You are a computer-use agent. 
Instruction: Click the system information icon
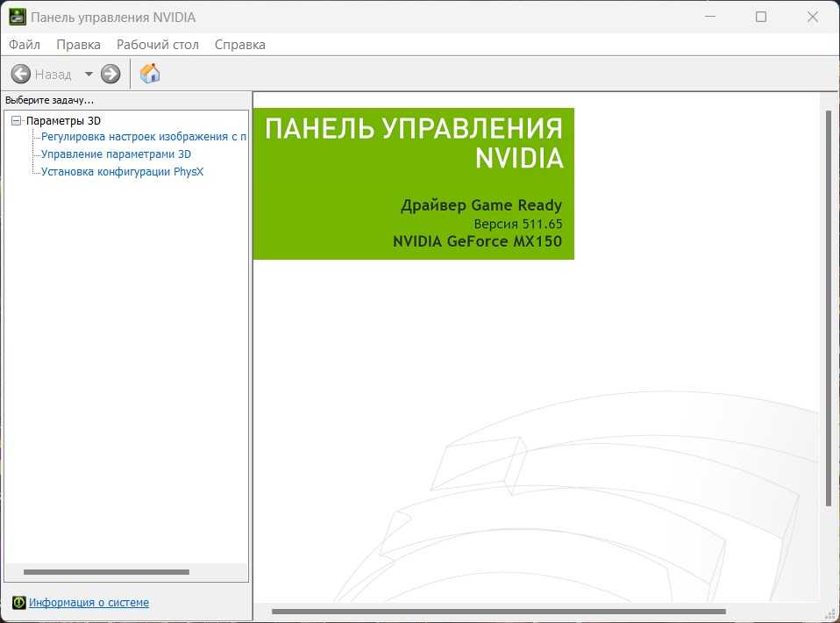pos(18,603)
